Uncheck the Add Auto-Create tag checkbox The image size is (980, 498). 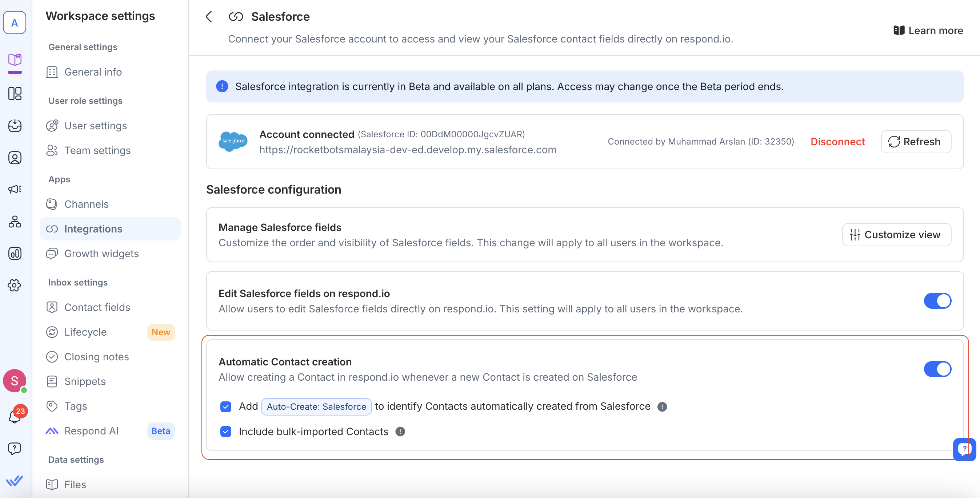click(x=225, y=407)
